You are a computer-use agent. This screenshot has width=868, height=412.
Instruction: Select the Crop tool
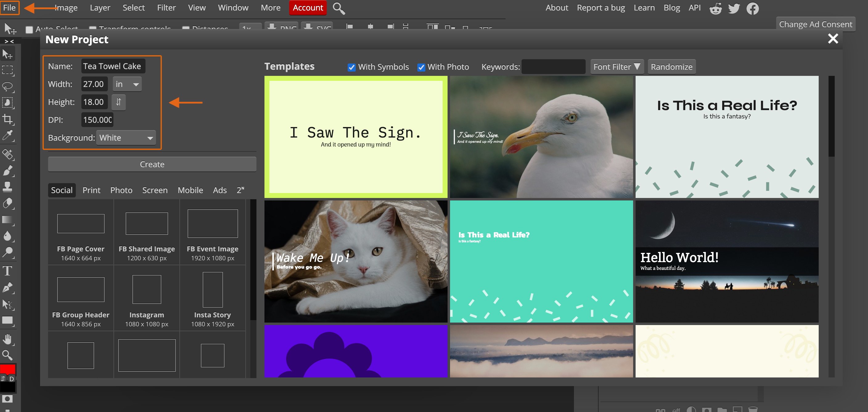tap(7, 119)
